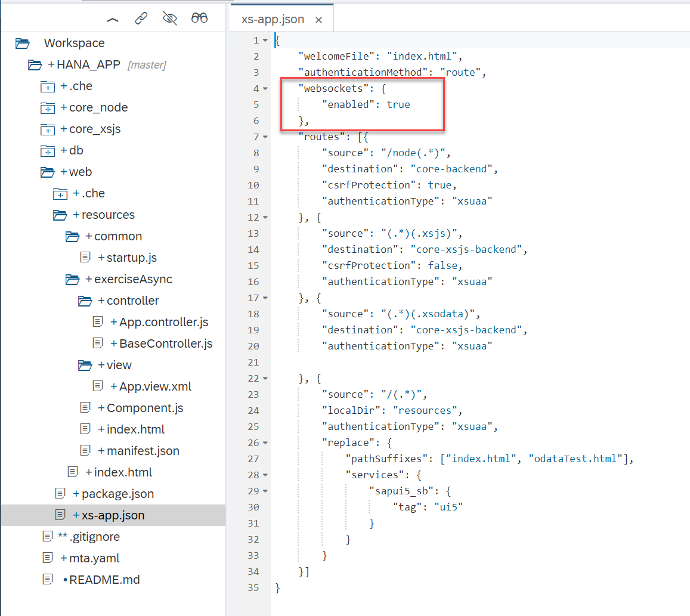690x616 pixels.
Task: Click the App.view.xml file icon
Action: click(98, 386)
